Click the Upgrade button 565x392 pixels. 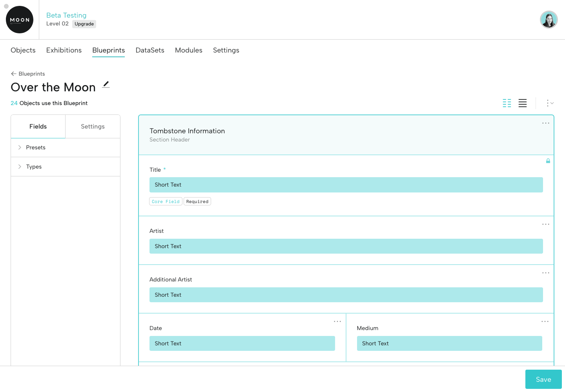[x=84, y=24]
